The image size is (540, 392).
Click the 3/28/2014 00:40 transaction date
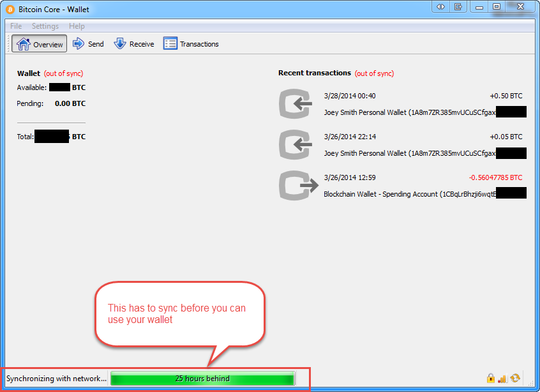click(x=350, y=96)
